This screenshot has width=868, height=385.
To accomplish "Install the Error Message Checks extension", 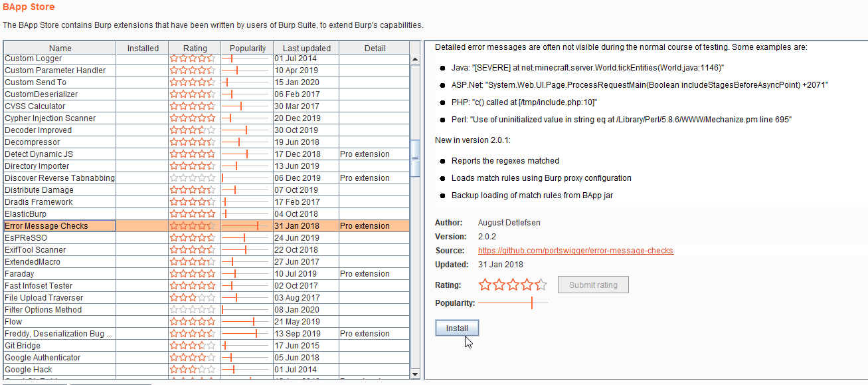I will (457, 328).
